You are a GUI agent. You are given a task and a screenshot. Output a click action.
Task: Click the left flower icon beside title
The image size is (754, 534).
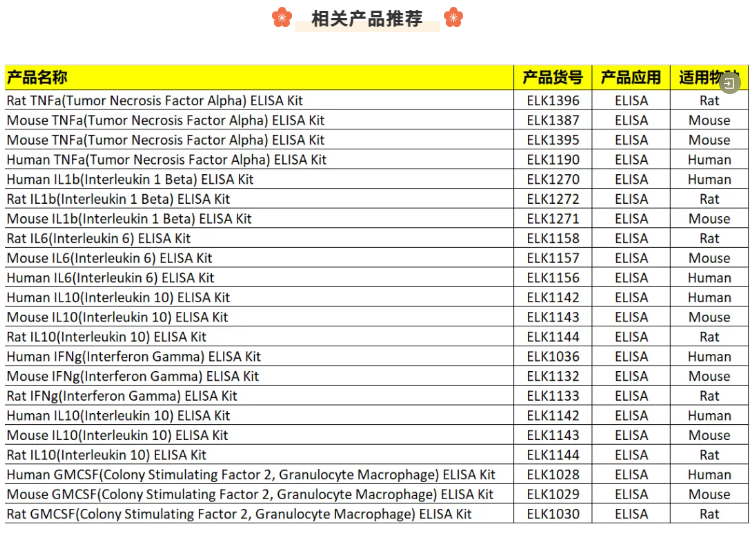[282, 17]
